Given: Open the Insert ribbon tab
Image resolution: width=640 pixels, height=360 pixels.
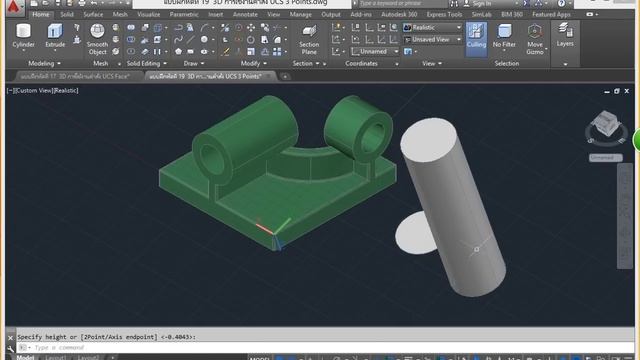Looking at the screenshot, I should point(216,14).
